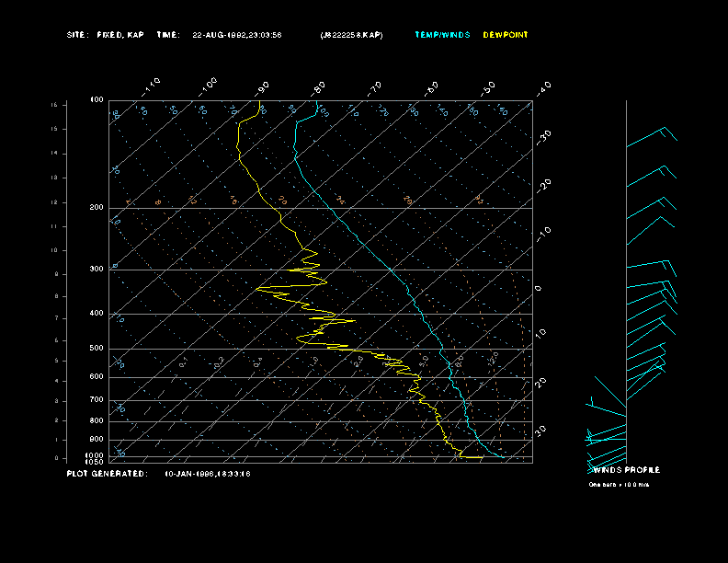The width and height of the screenshot is (728, 563).
Task: Select the TIME: header label
Action: click(x=168, y=35)
